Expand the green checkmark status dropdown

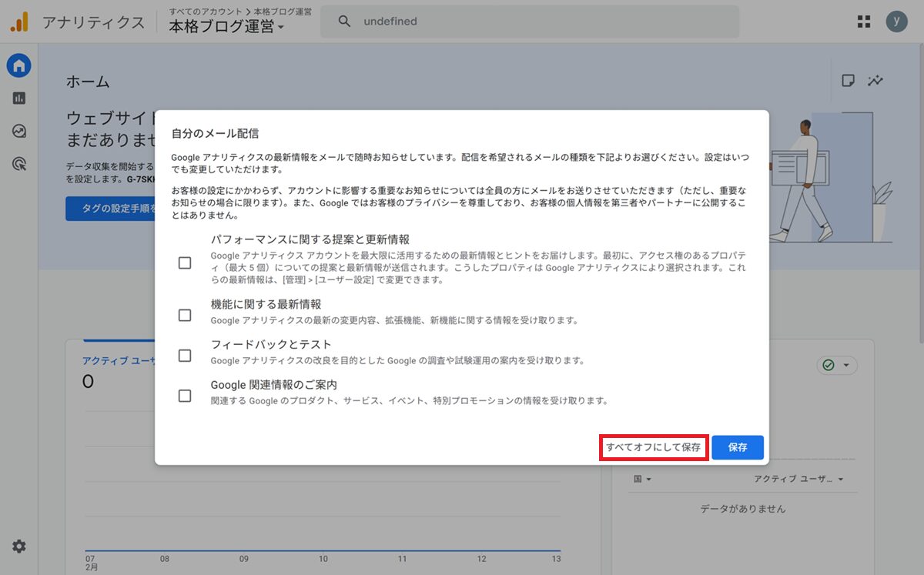pos(837,366)
